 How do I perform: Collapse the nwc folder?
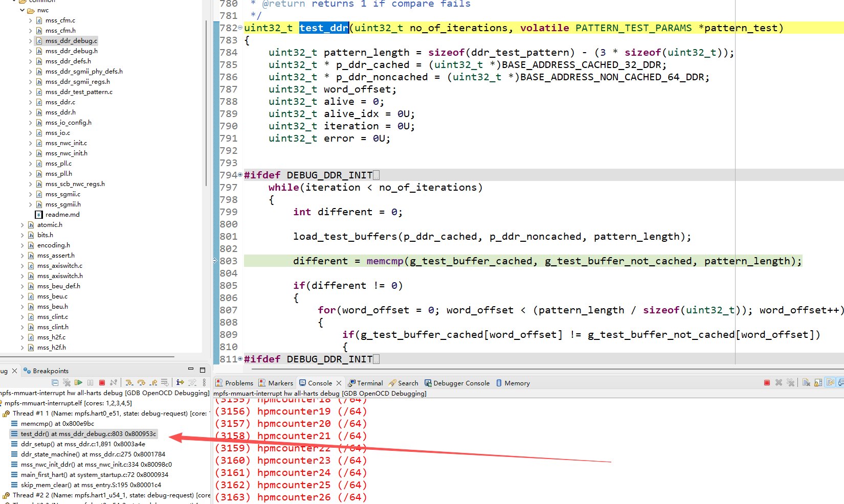pos(22,10)
